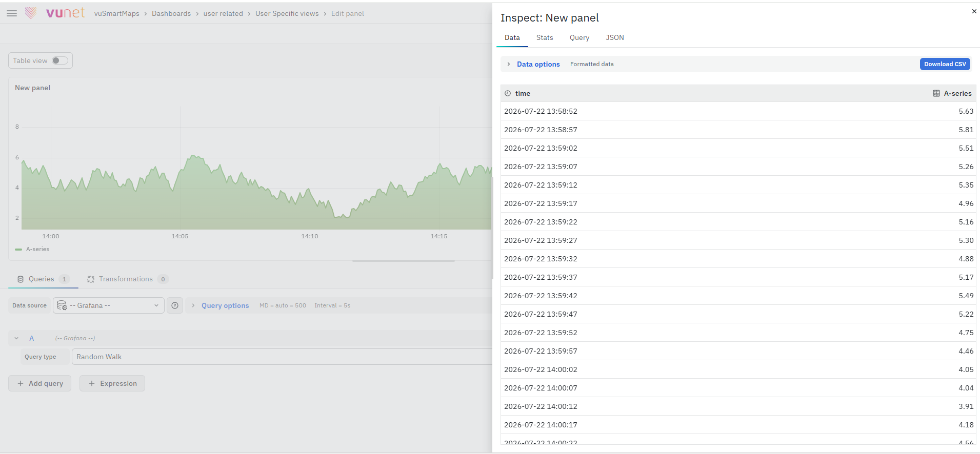Viewport: 980px width, 454px height.
Task: Close the Inspect panel drawer
Action: (x=974, y=11)
